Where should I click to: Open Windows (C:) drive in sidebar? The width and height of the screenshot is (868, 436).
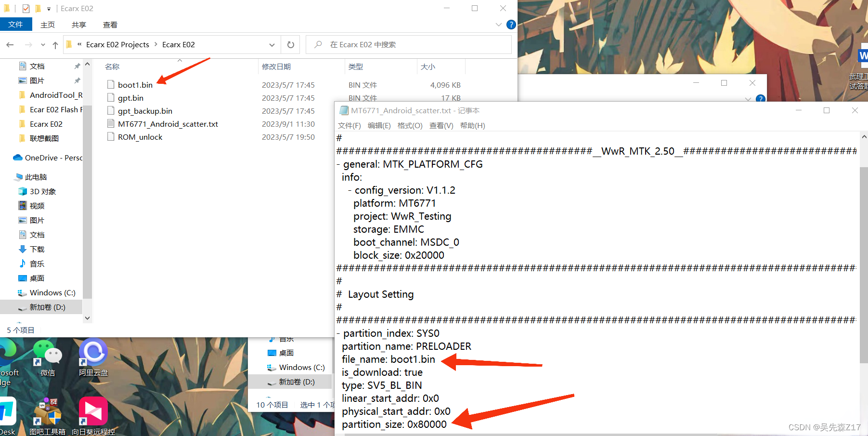coord(52,293)
